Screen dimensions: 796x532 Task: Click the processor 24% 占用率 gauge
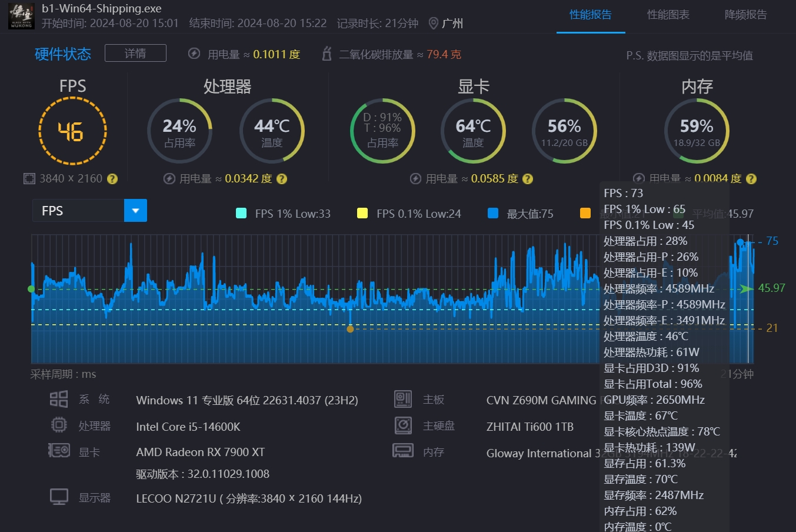tap(179, 131)
